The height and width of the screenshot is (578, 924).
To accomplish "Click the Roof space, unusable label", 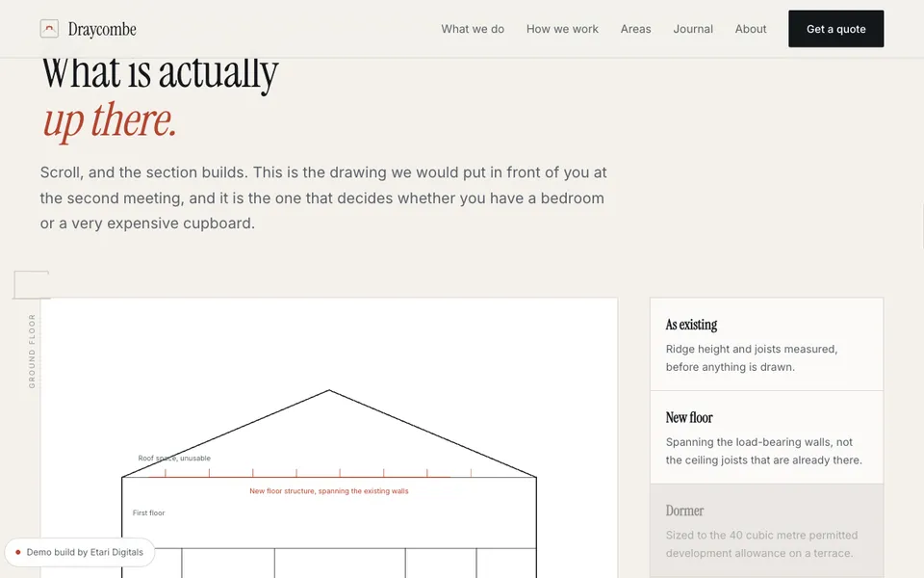I will (174, 459).
